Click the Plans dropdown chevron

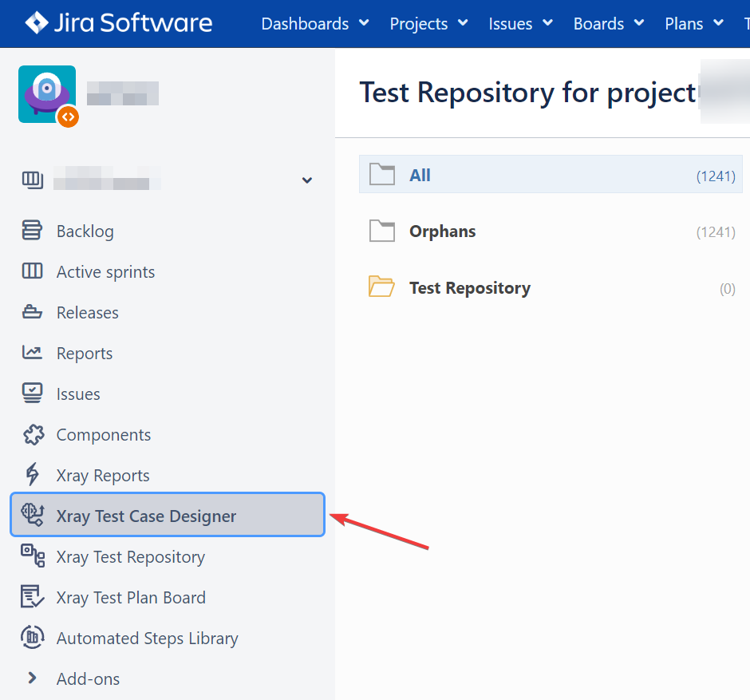pos(718,22)
